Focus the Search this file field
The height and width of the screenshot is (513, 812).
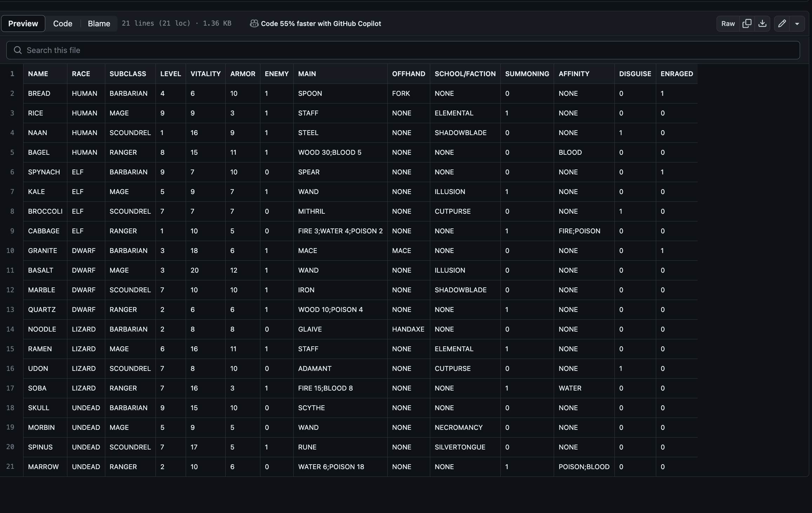pos(403,50)
